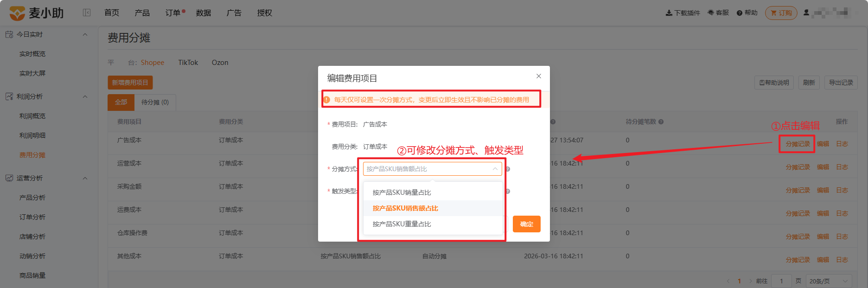Image resolution: width=868 pixels, height=288 pixels.
Task: Click the previous page arrow in pagination
Action: (728, 281)
